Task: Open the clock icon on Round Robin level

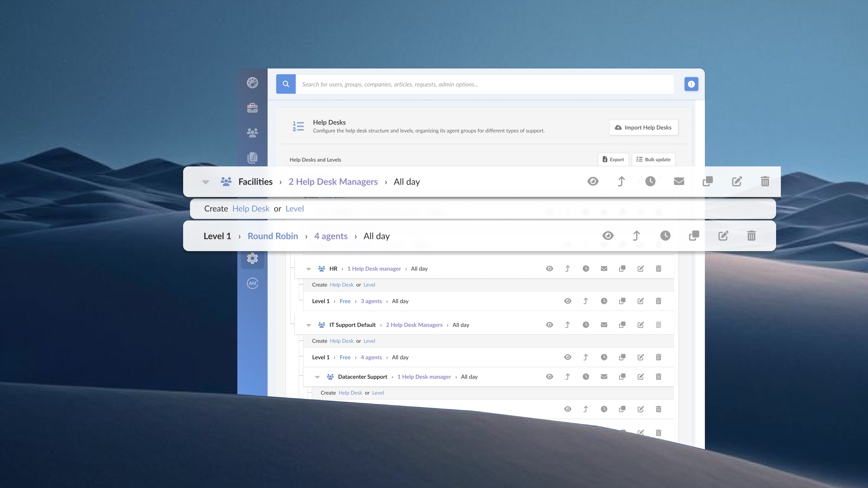Action: [665, 236]
